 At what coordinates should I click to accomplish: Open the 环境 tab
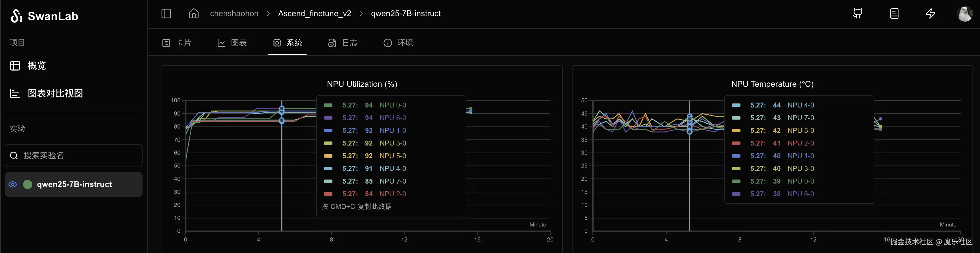[x=398, y=43]
